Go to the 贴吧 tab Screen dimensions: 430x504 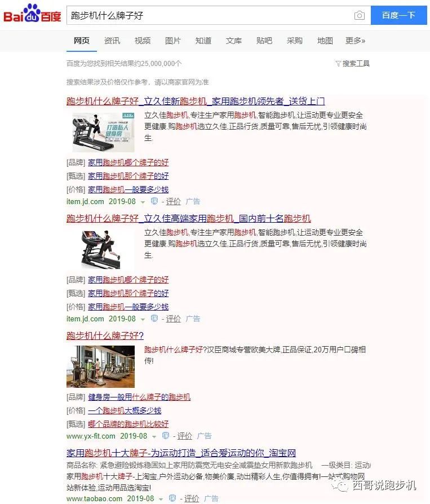(x=264, y=41)
